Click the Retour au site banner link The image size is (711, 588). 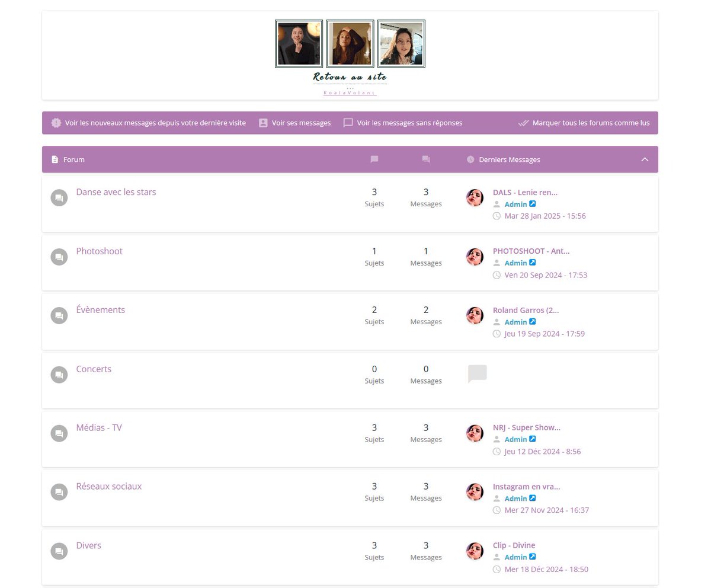coord(350,77)
